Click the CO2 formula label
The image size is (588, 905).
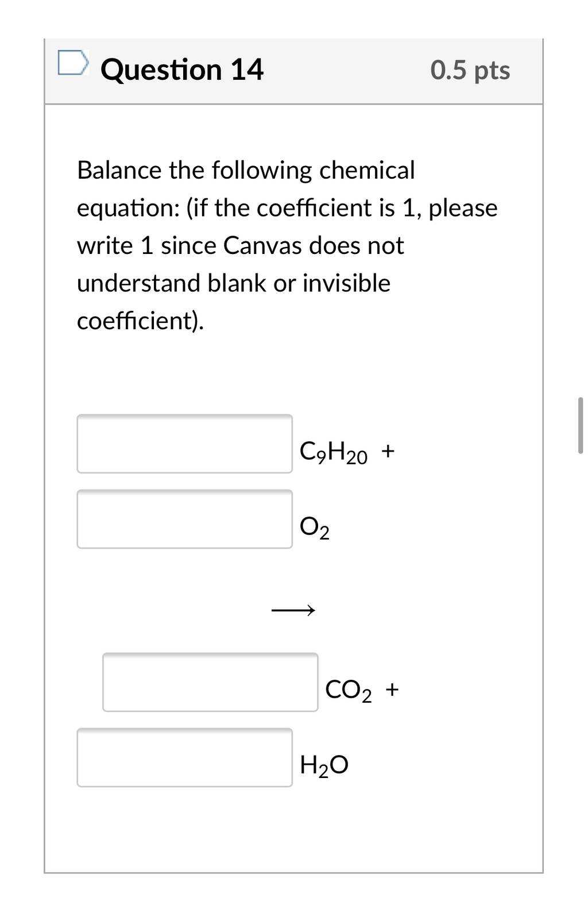(349, 690)
